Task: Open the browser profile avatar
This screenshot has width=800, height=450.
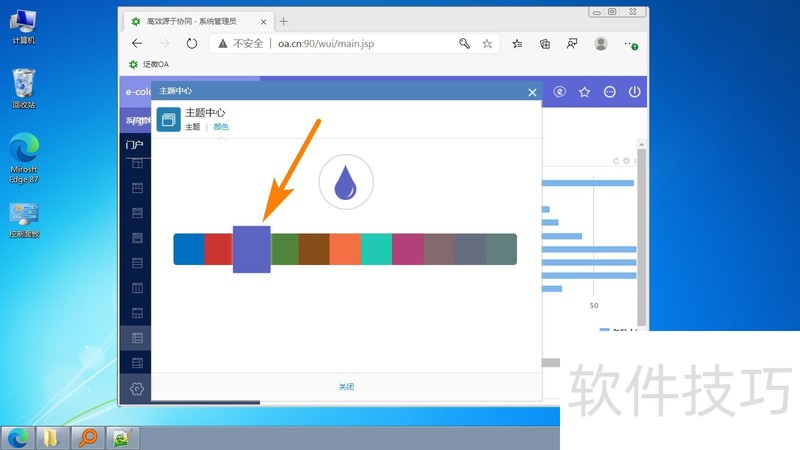Action: [601, 43]
